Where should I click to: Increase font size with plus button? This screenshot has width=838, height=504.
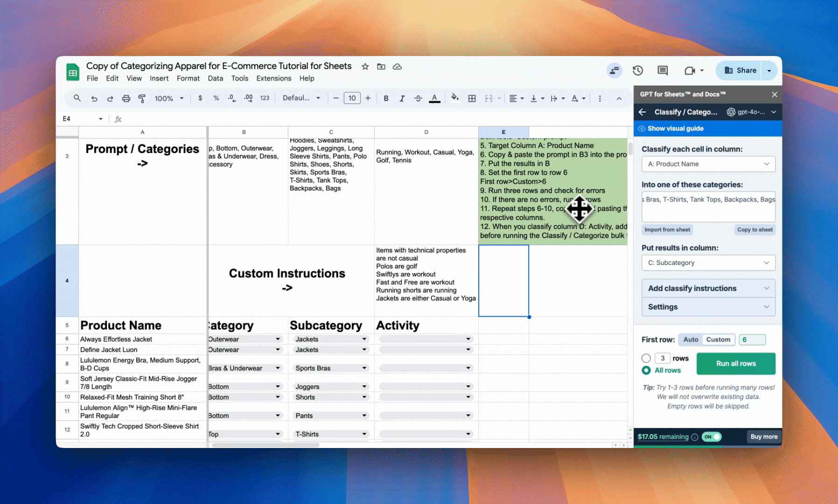pos(368,98)
